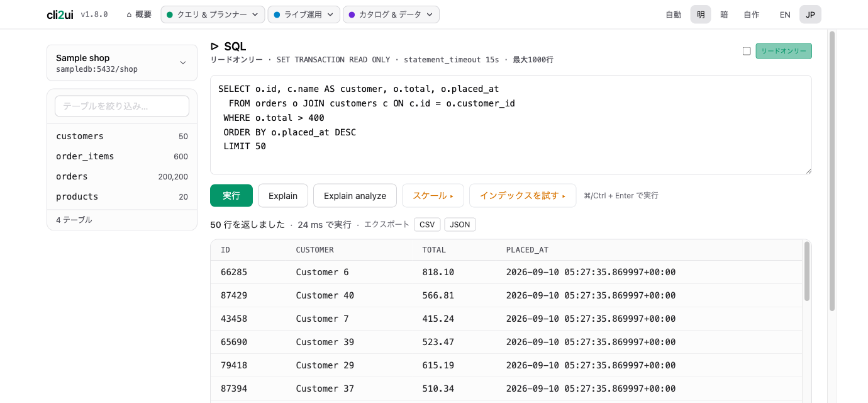
Task: Click the total value 818.10
Action: tap(438, 272)
